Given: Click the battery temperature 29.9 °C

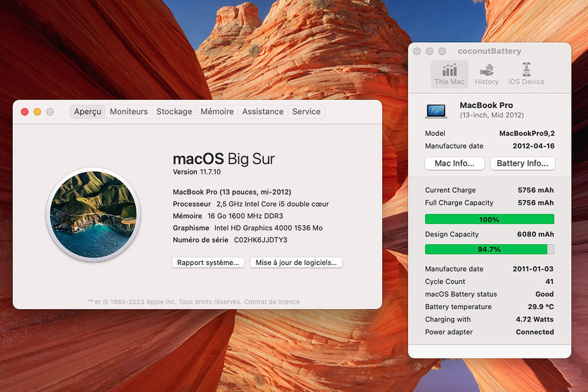Looking at the screenshot, I should coord(541,307).
